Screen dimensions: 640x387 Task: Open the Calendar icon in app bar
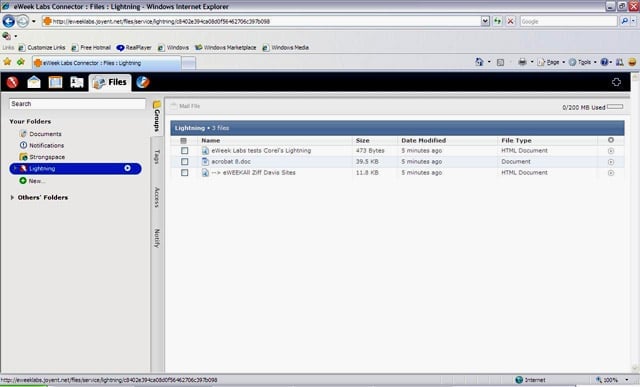click(x=56, y=82)
